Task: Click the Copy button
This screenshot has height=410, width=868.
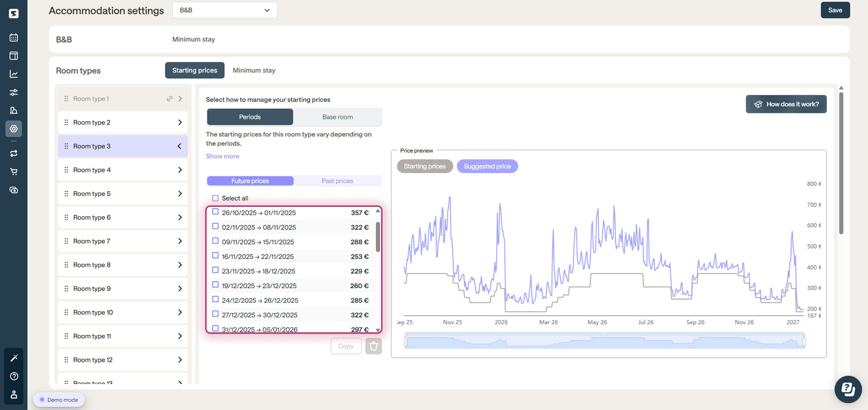Action: (x=346, y=346)
